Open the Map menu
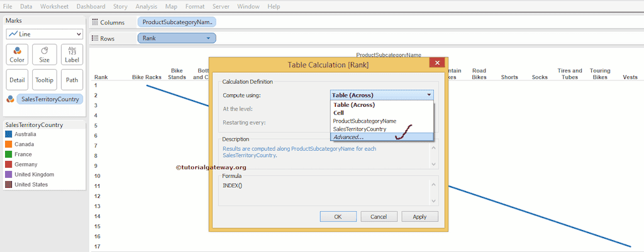Viewport: 644px width, 252px height. click(171, 6)
